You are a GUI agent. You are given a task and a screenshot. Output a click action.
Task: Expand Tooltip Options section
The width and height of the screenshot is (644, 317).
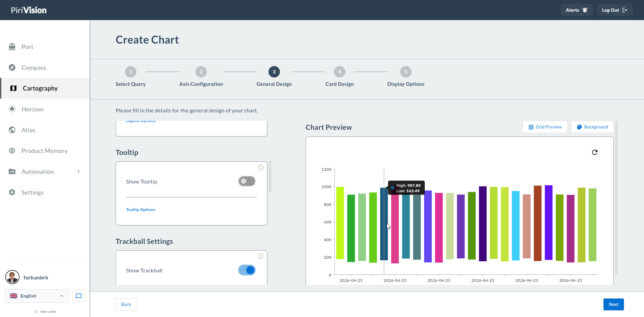coord(141,210)
